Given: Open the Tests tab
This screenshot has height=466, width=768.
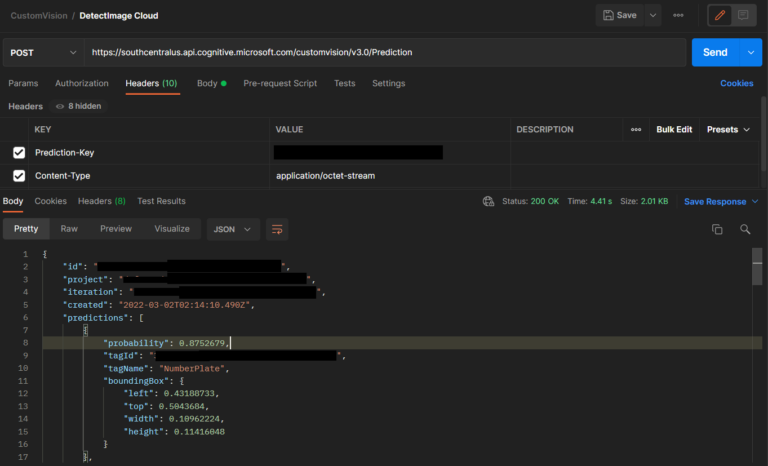Looking at the screenshot, I should [344, 83].
